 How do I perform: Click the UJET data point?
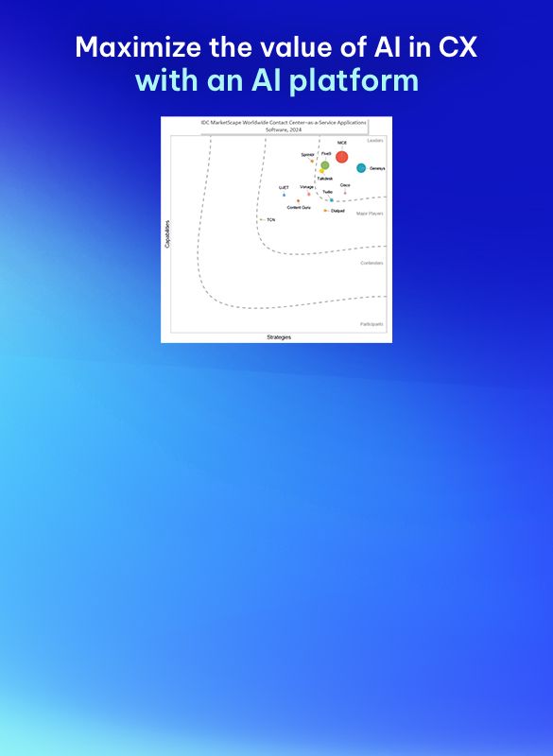pos(284,195)
